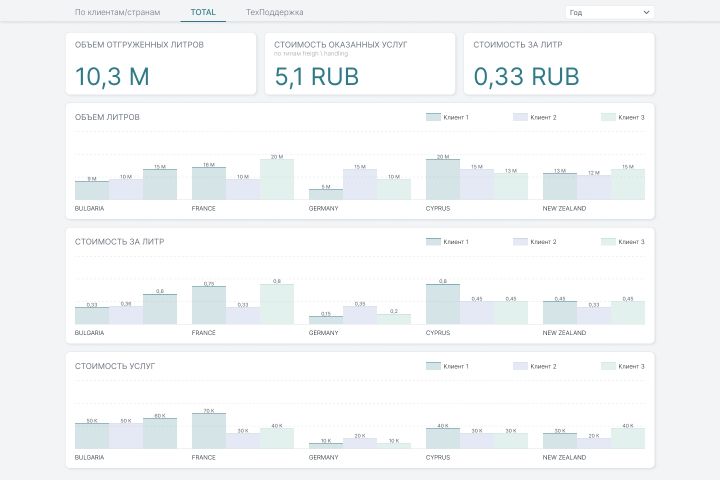The width and height of the screenshot is (720, 480).
Task: Click Bulgaria 0,6 bar in Стоимость за литр
Action: (160, 309)
